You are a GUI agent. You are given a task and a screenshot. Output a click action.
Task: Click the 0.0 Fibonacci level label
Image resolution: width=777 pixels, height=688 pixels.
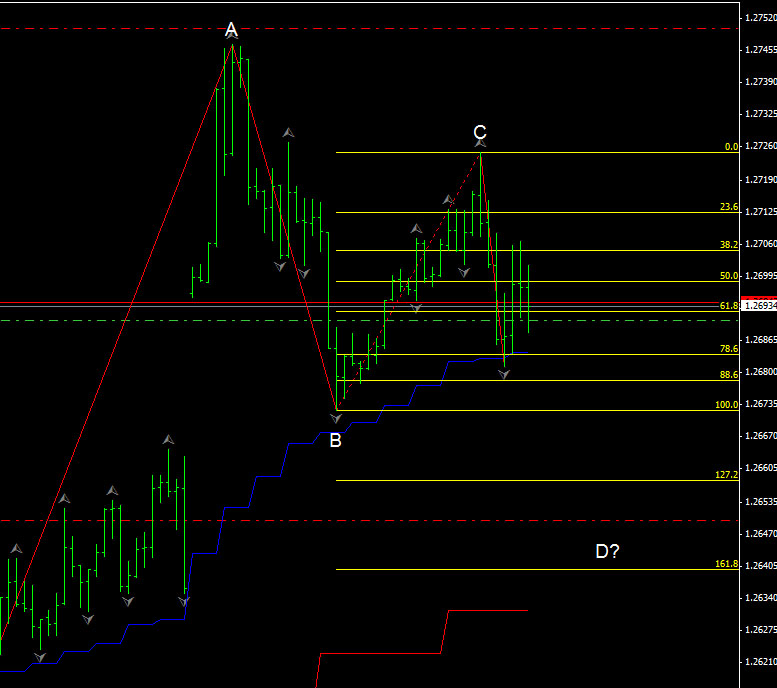point(731,147)
